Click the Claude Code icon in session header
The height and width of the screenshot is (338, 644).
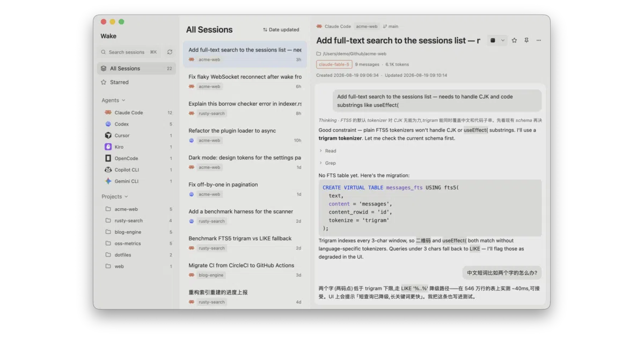click(x=319, y=26)
